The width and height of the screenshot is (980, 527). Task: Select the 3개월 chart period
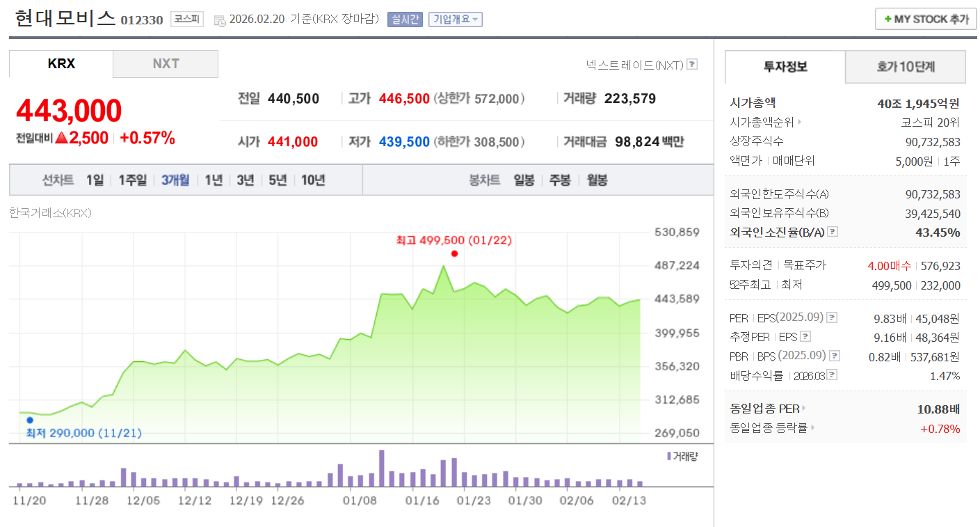point(175,180)
